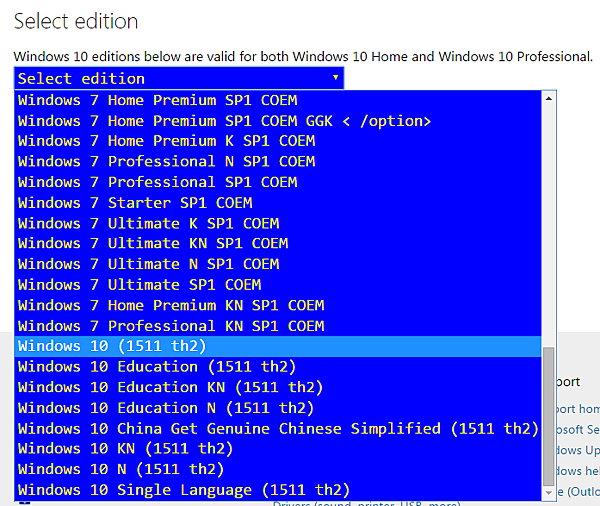The width and height of the screenshot is (600, 506).
Task: Choose Windows 7 Starter SP1 COEM
Action: 278,203
